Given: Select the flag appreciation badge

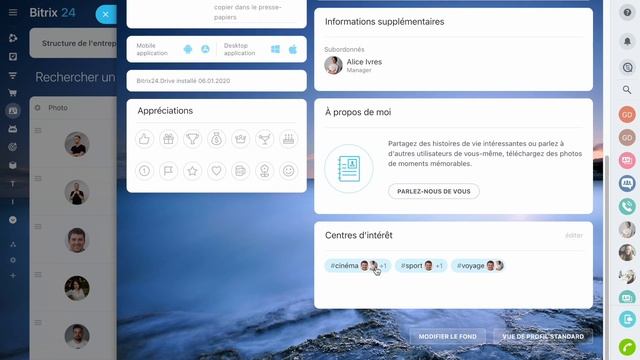Looking at the screenshot, I should (168, 171).
